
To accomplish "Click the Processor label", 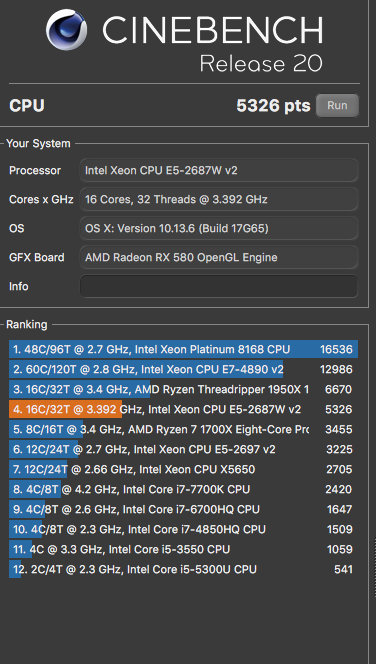I will tap(35, 171).
